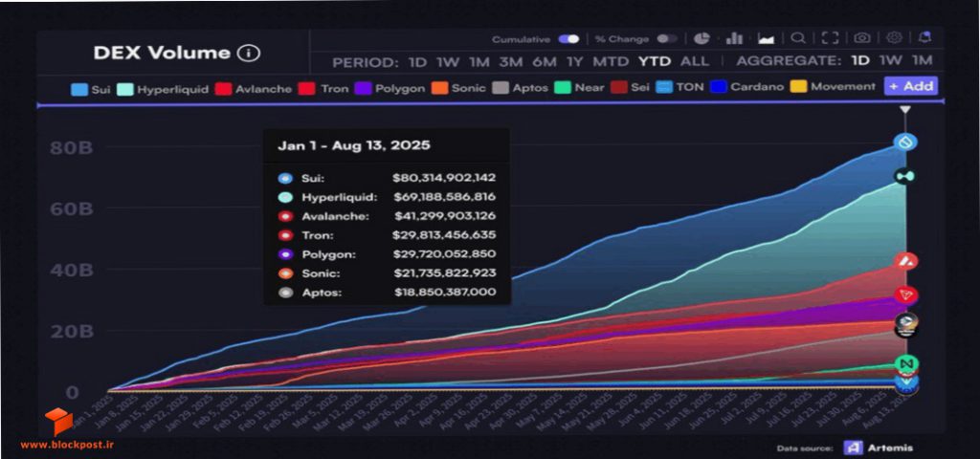Click Tron bullet icon in the tooltip
Viewport: 980px width, 459px height.
pyautogui.click(x=285, y=235)
